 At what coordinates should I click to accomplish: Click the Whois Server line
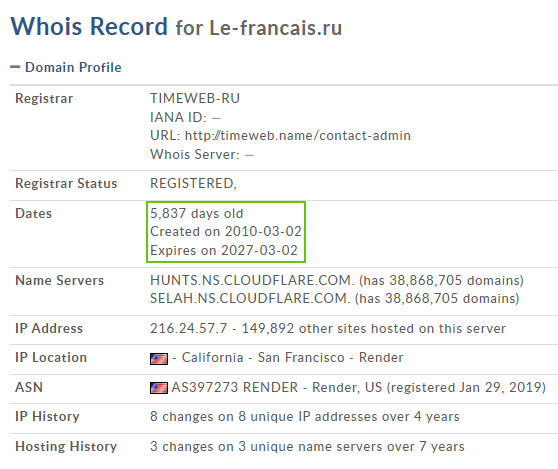(202, 154)
